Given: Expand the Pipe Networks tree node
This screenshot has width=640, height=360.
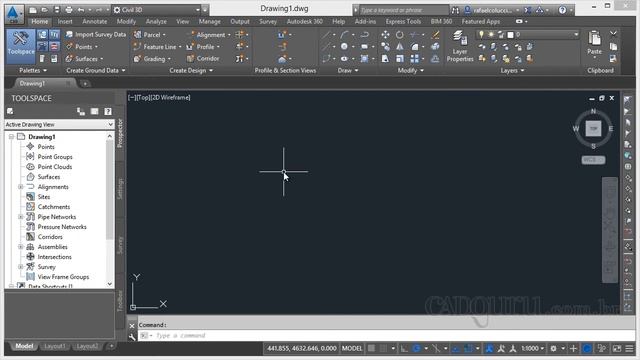Looking at the screenshot, I should [x=20, y=217].
